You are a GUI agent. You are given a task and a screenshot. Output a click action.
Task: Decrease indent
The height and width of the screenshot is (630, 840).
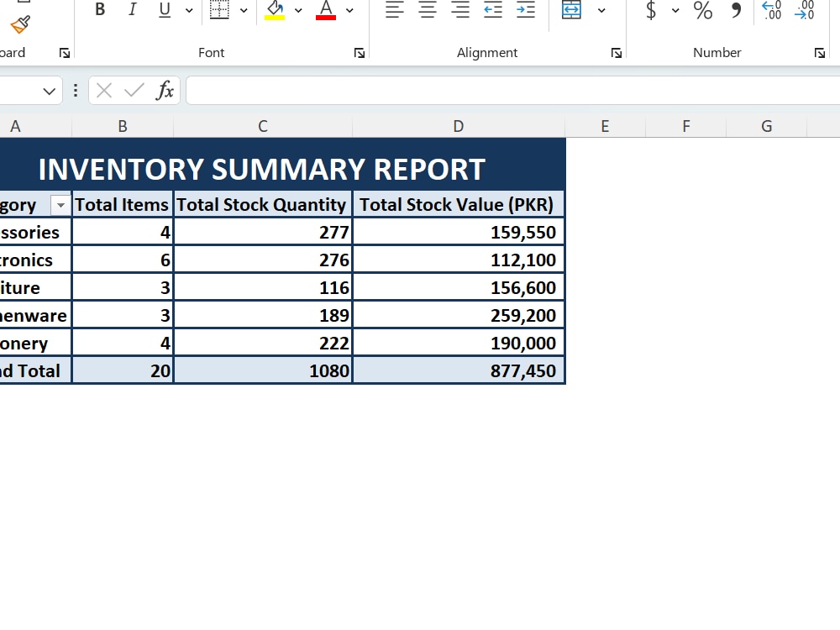(x=493, y=9)
